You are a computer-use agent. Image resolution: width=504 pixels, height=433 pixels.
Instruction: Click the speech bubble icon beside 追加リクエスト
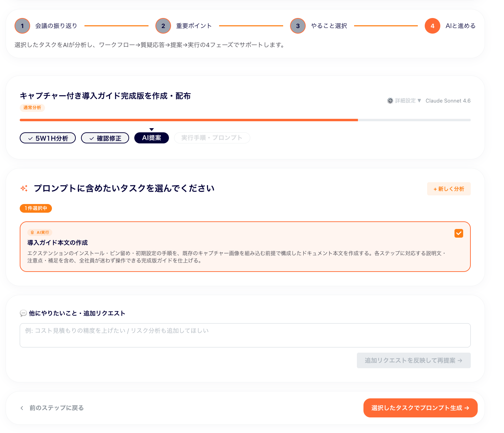[x=23, y=313]
